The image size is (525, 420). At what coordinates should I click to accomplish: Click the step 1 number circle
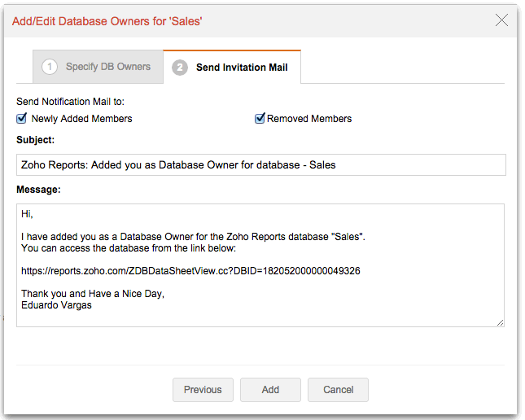tap(50, 67)
